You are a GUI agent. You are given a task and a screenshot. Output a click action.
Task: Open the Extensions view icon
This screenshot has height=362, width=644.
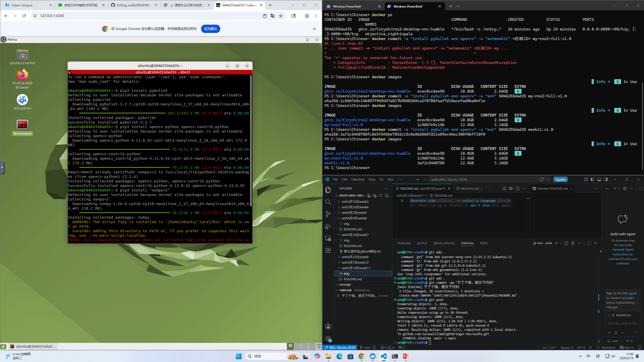[x=328, y=250]
